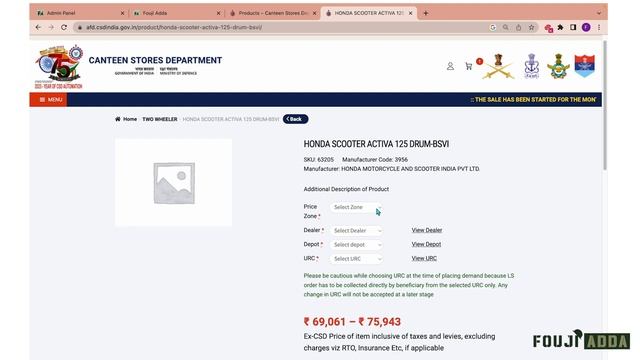Close the Fouji Adda tab

pyautogui.click(x=218, y=13)
